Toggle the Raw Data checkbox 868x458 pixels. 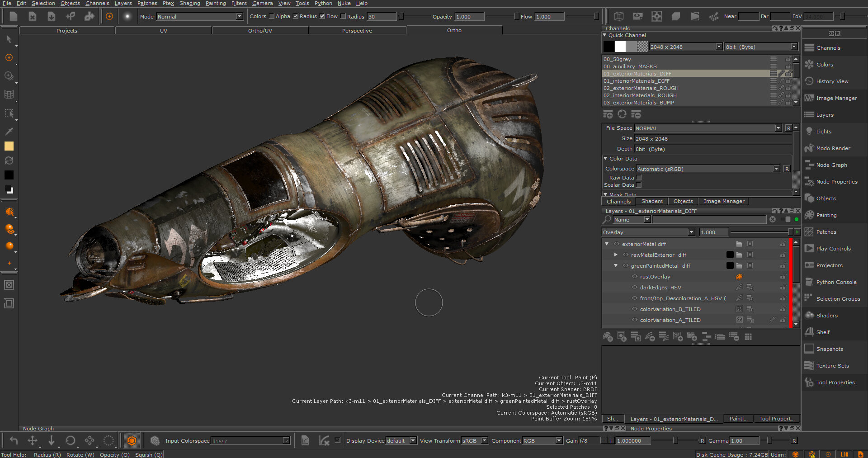(x=639, y=178)
